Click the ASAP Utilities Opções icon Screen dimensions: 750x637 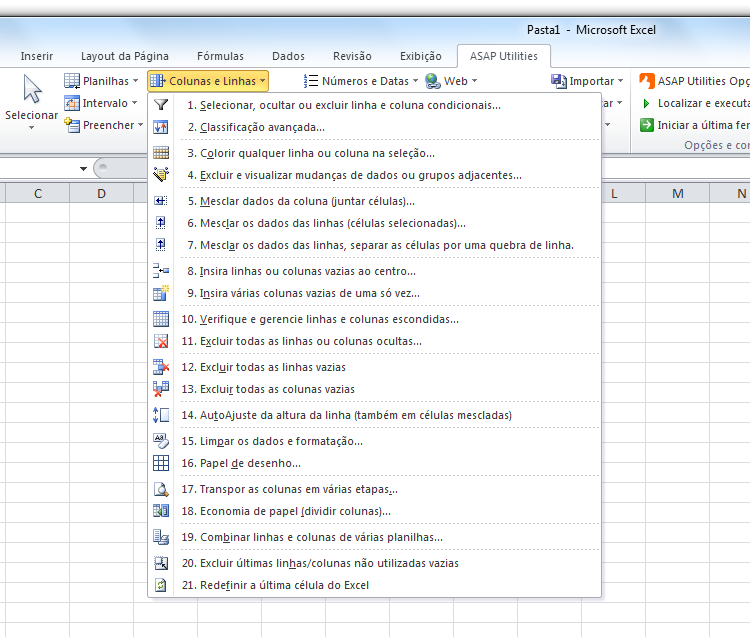click(647, 81)
